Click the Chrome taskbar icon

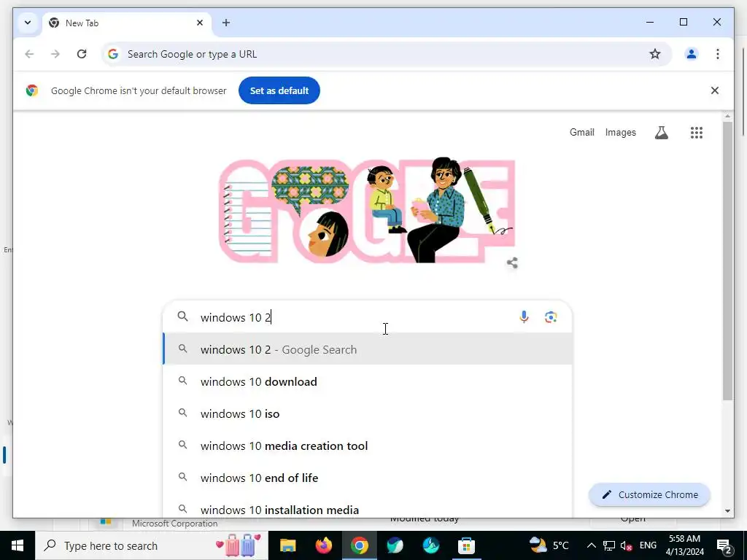pos(359,545)
